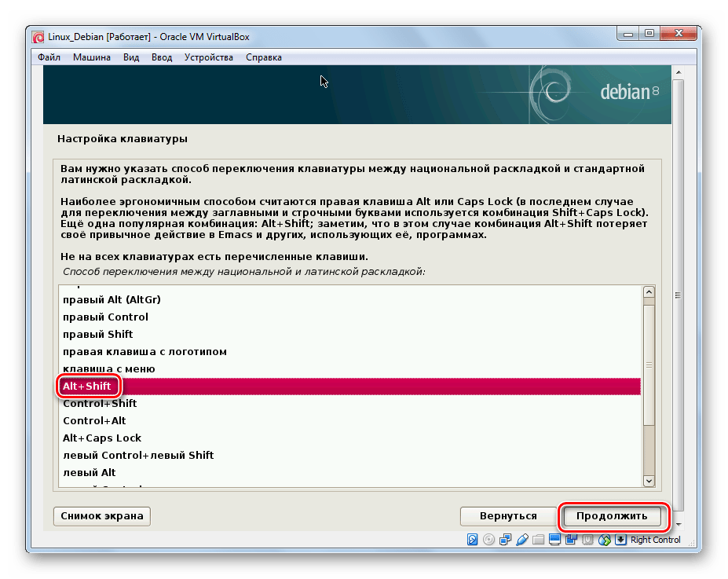Open the Устройства menu
728x579 pixels.
click(x=209, y=57)
